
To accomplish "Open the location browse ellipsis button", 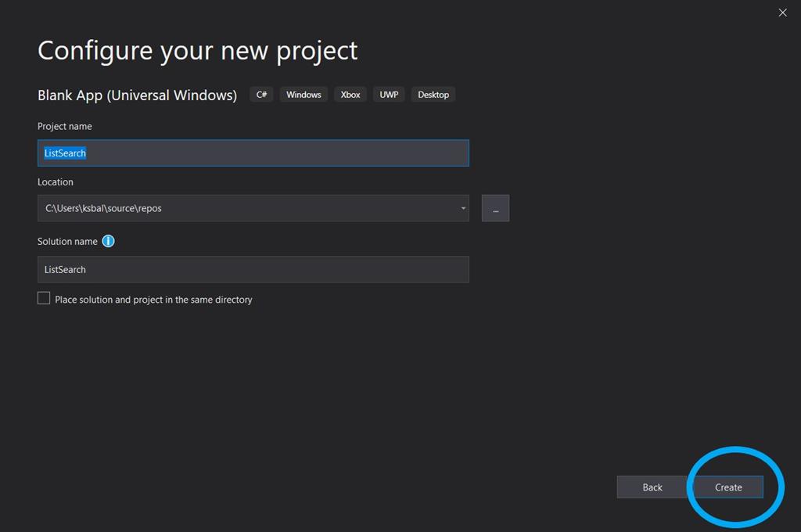I will (x=495, y=208).
